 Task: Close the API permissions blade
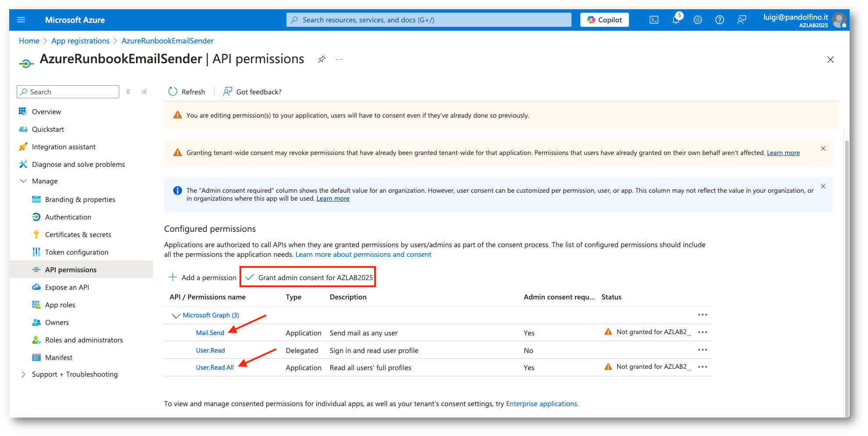click(830, 59)
